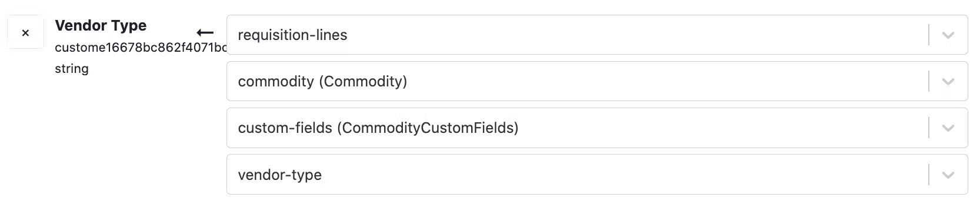The width and height of the screenshot is (980, 214).
Task: Click the requisition-lines selected value text
Action: pos(292,35)
